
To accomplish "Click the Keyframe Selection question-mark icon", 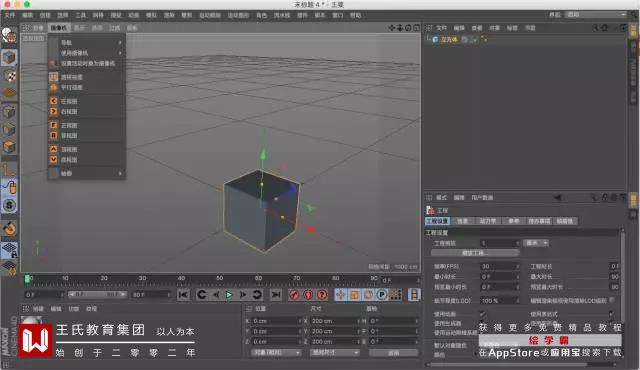I will [322, 295].
